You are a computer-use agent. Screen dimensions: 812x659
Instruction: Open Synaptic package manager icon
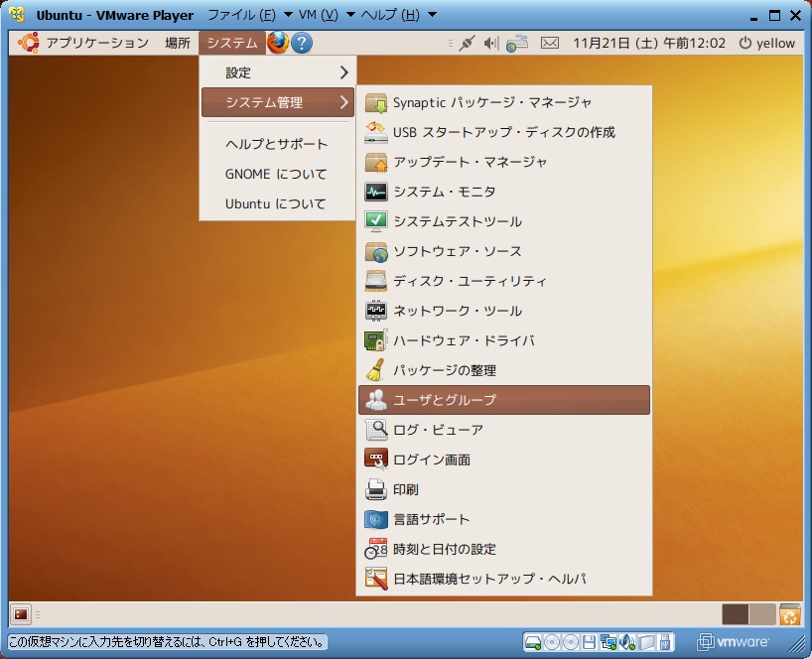point(375,102)
